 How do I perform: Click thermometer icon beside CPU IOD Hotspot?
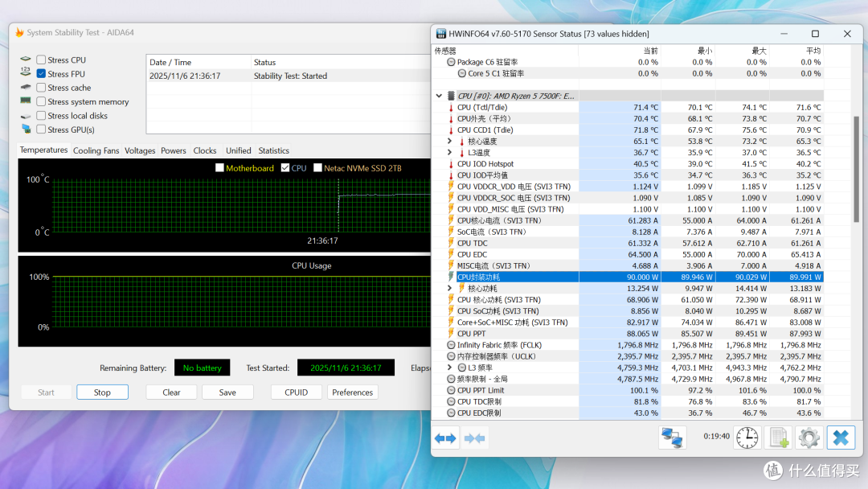(451, 164)
